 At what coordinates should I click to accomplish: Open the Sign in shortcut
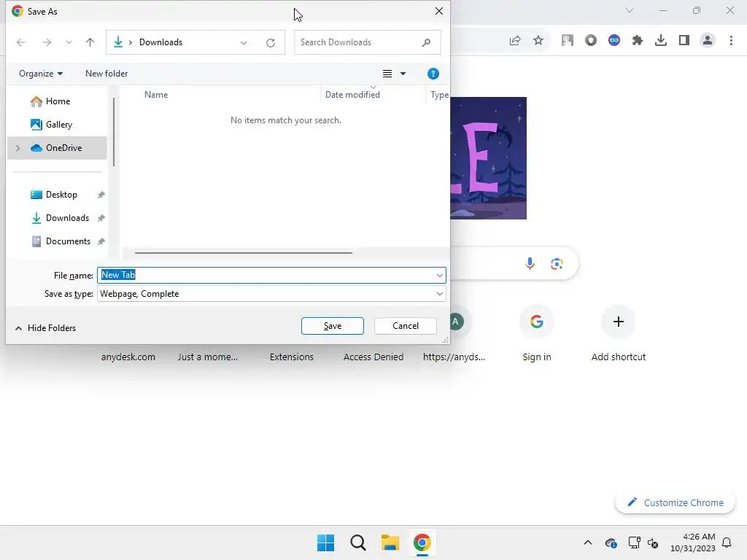pos(536,332)
